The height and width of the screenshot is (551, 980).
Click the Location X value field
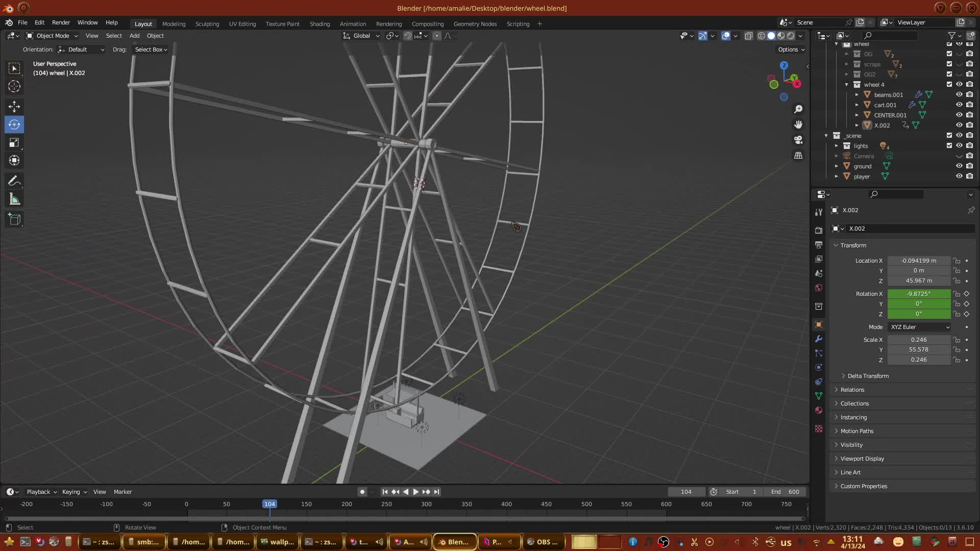[x=919, y=261]
